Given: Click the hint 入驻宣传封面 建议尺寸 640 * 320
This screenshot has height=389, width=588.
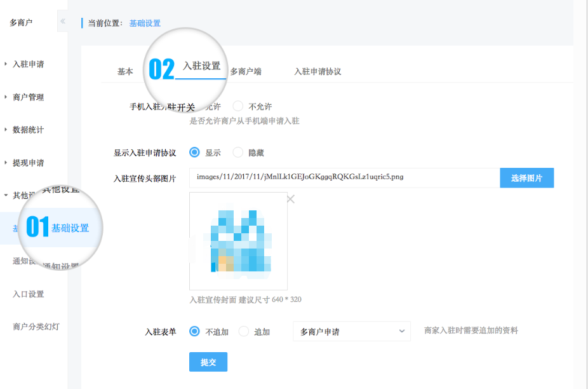Looking at the screenshot, I should (246, 299).
